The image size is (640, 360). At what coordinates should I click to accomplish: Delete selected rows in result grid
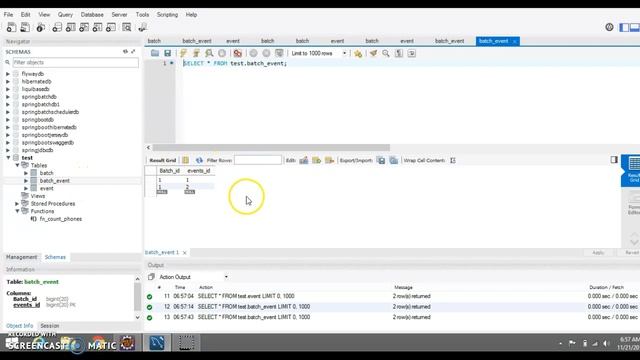pyautogui.click(x=329, y=160)
